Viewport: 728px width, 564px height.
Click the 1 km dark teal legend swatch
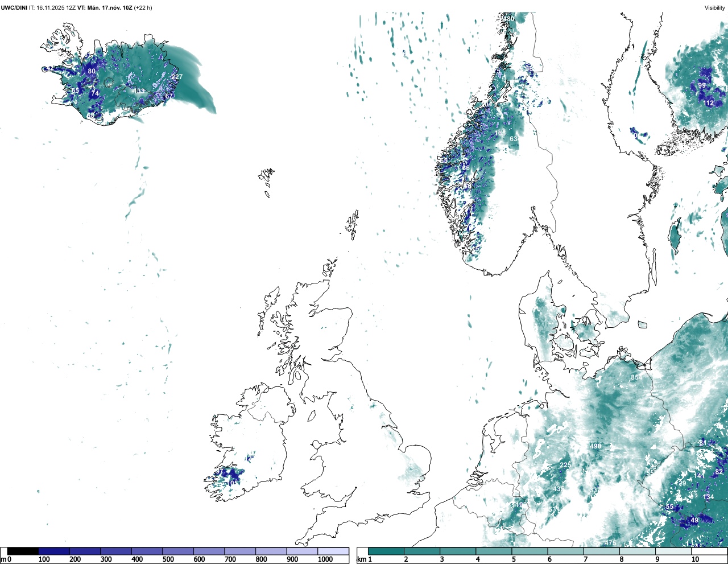(386, 551)
